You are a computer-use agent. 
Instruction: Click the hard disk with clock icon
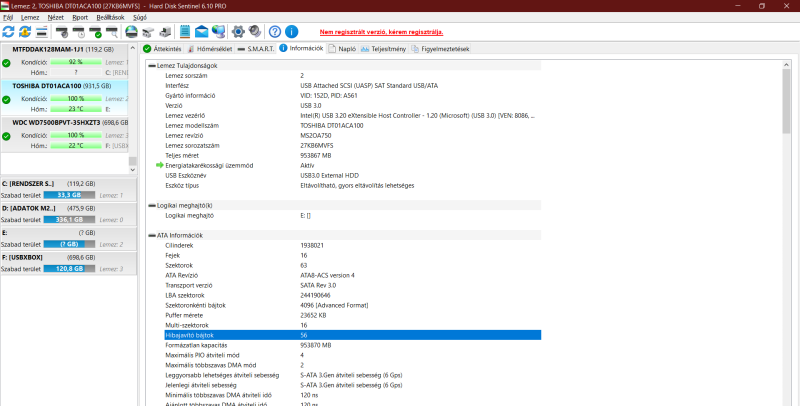(x=79, y=32)
